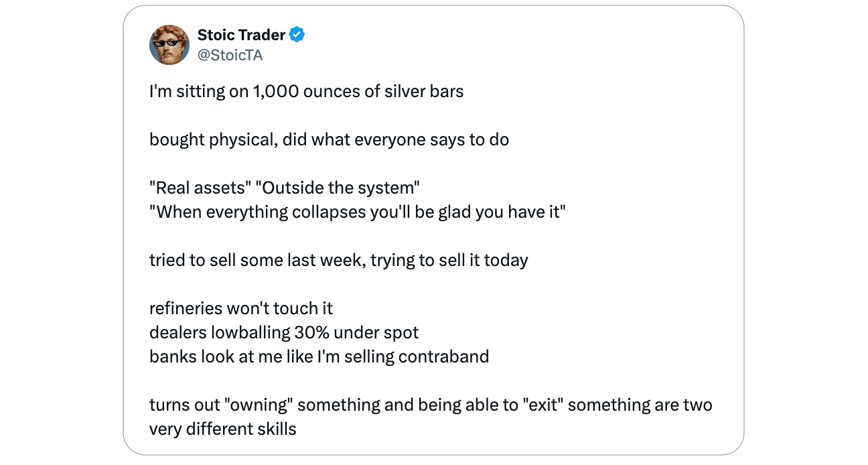Click the blue verified badge icon
The image size is (868, 465).
[297, 35]
